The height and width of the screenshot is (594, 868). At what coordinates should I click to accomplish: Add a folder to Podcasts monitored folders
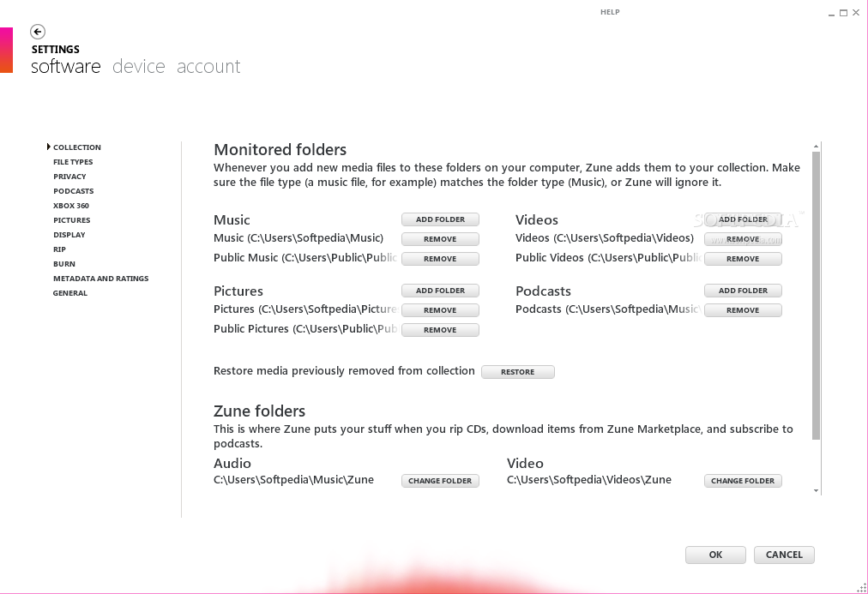743,291
